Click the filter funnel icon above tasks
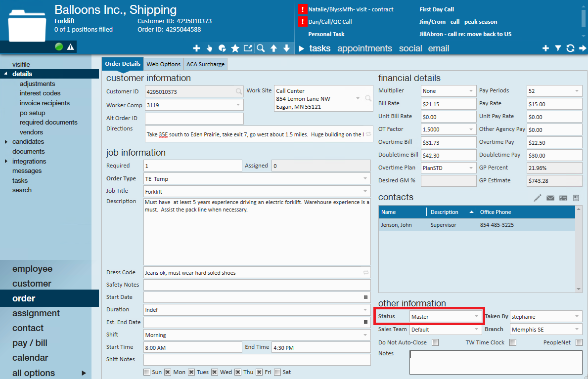 pos(558,48)
